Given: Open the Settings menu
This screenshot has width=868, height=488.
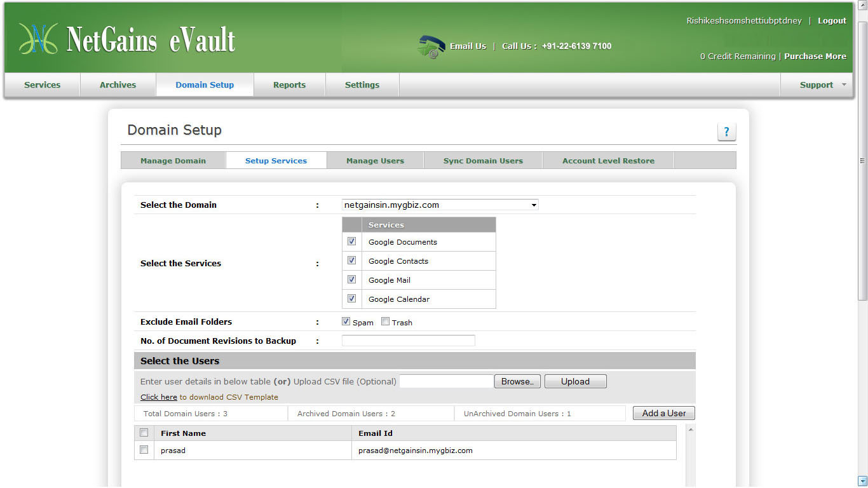Looking at the screenshot, I should point(362,85).
